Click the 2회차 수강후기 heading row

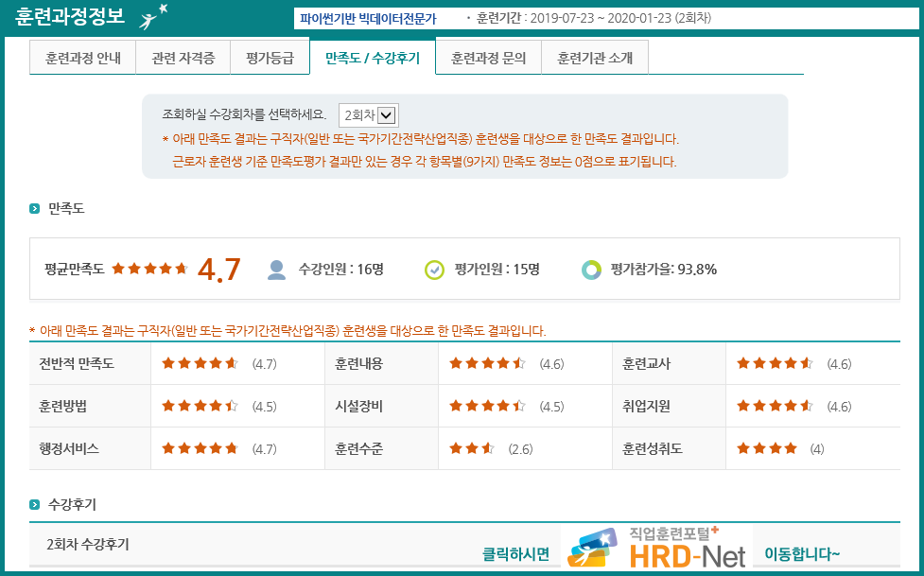[x=88, y=544]
